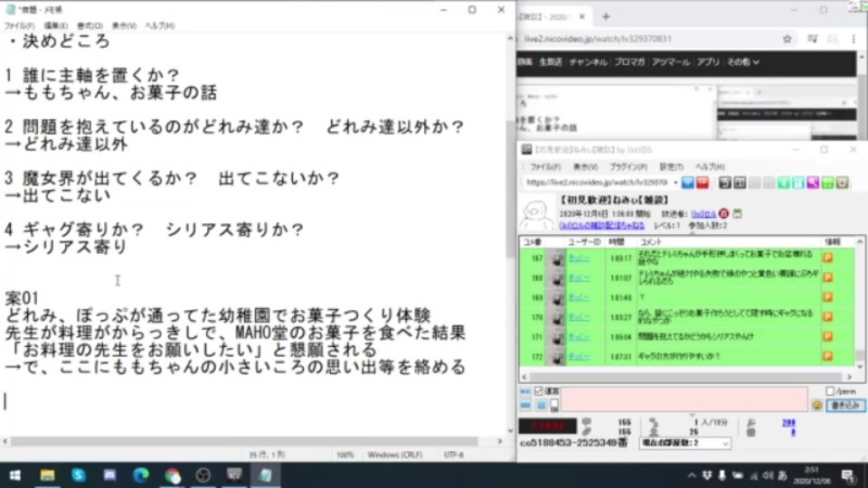This screenshot has height=488, width=868.
Task: Open Notepad ファイル(F) menu
Action: [x=19, y=25]
